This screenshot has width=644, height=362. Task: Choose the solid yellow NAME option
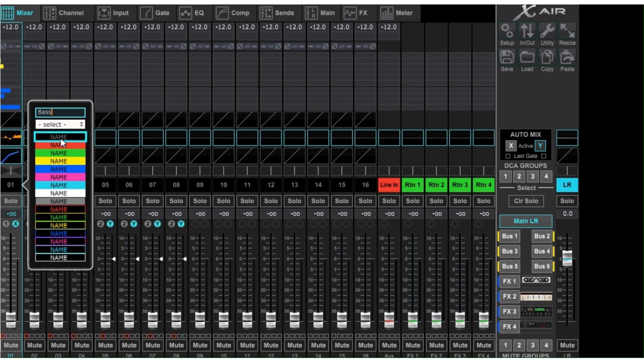59,161
